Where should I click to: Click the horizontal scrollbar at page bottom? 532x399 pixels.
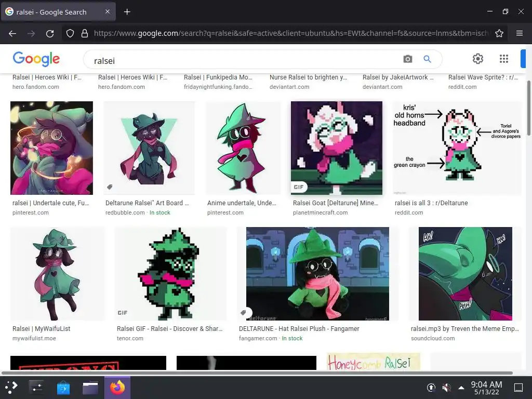point(257,373)
